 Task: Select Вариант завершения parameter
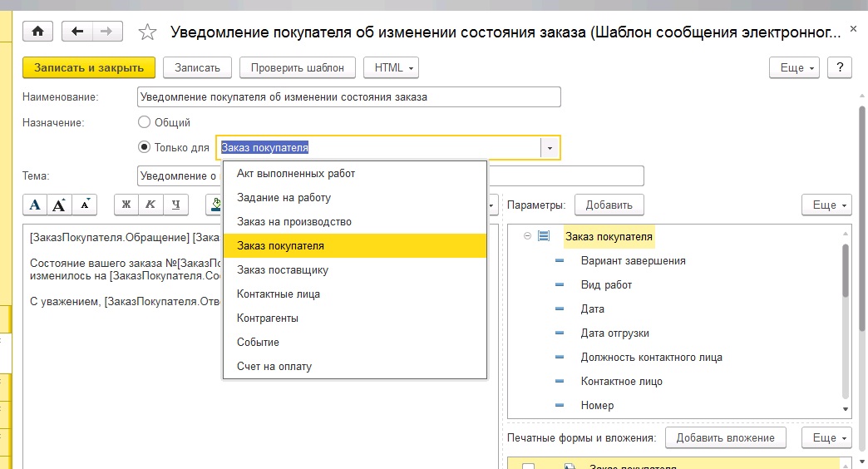click(x=633, y=261)
